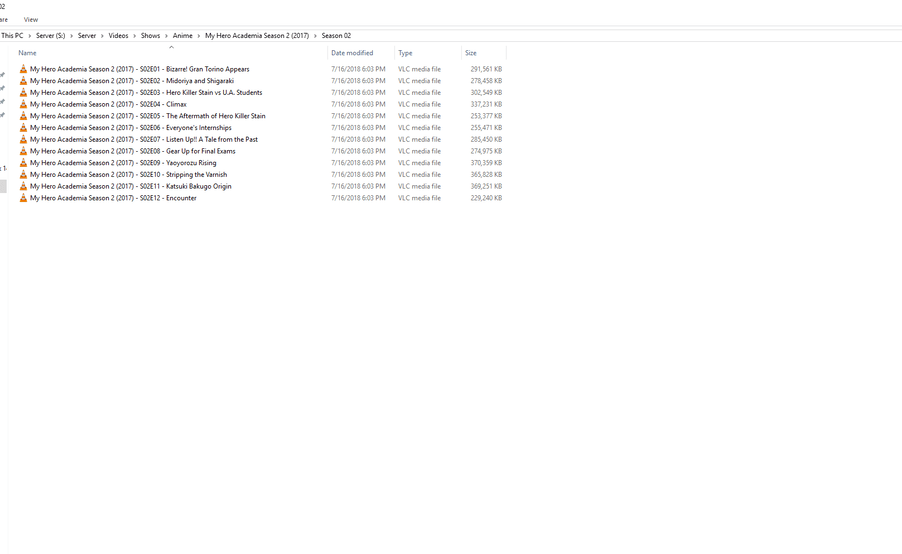The width and height of the screenshot is (902, 554).
Task: Jump to Videos folder in breadcrumb
Action: pos(119,36)
